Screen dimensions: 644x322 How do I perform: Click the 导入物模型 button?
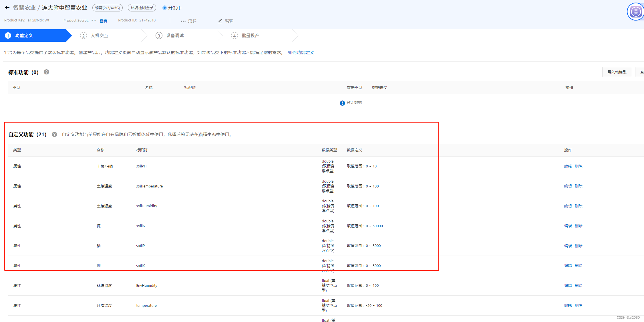pos(617,72)
